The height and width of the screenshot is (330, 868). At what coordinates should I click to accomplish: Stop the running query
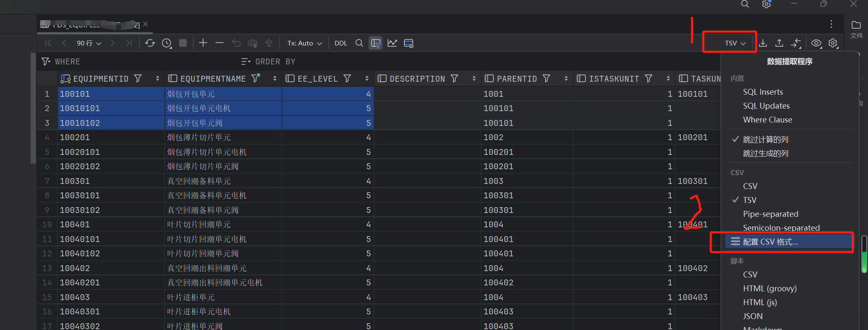point(183,43)
